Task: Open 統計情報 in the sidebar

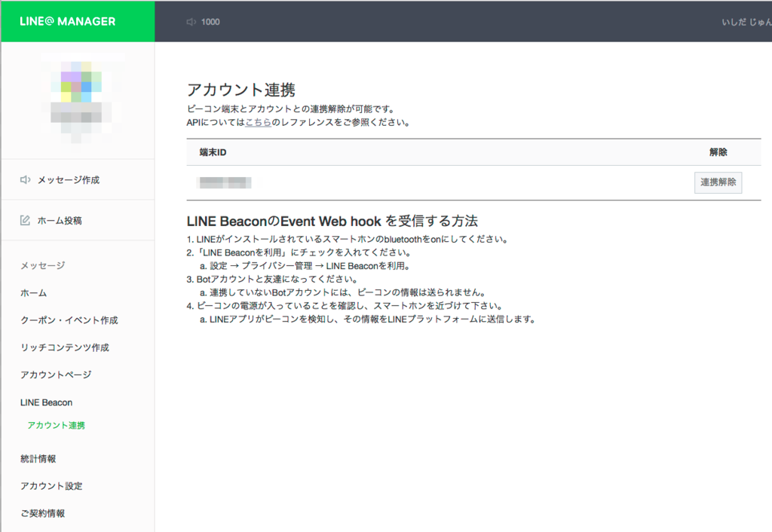Action: pyautogui.click(x=38, y=459)
